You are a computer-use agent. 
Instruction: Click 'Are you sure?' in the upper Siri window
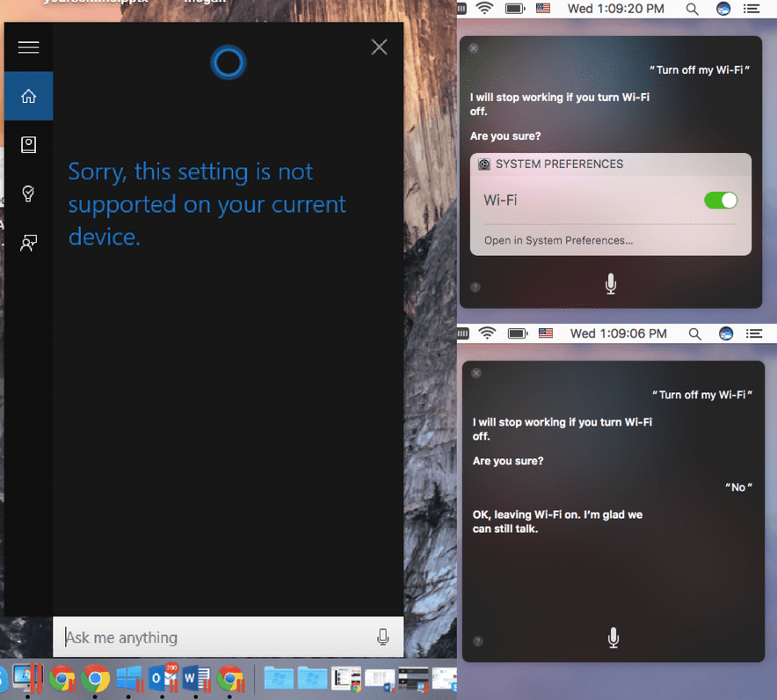505,135
